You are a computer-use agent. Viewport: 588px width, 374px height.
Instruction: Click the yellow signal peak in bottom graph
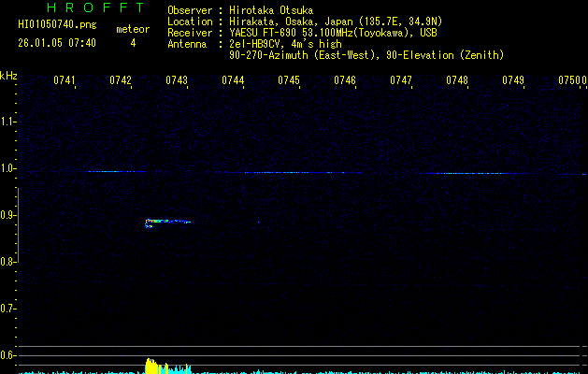pyautogui.click(x=151, y=365)
